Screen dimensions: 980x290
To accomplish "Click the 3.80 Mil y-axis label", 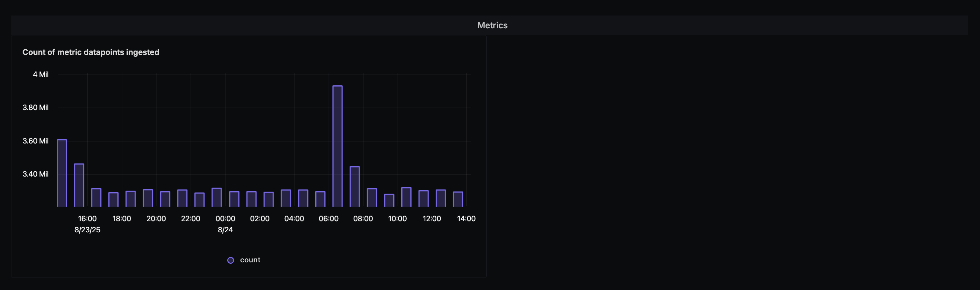I will tap(35, 107).
